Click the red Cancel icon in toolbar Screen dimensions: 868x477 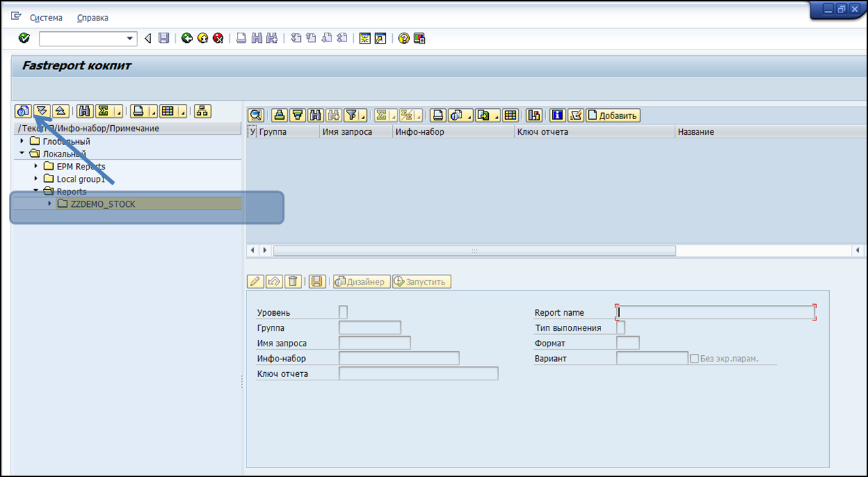coord(218,39)
